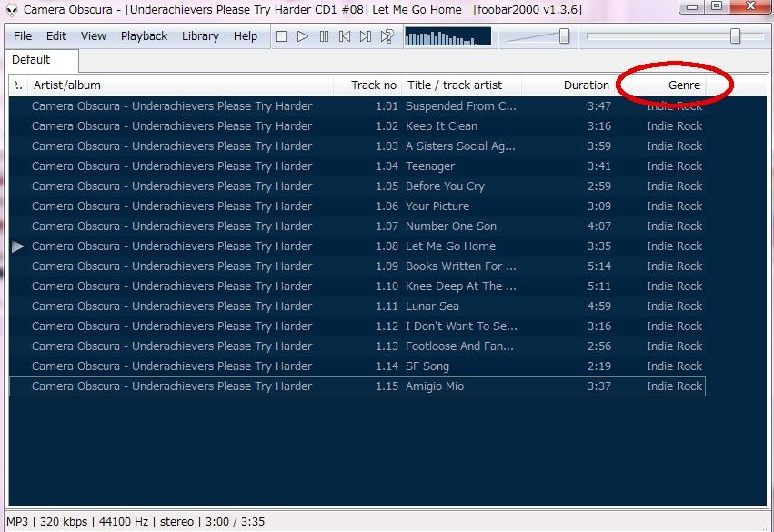Select track 1.01 Suspended From C...
This screenshot has width=774, height=532.
coord(357,106)
